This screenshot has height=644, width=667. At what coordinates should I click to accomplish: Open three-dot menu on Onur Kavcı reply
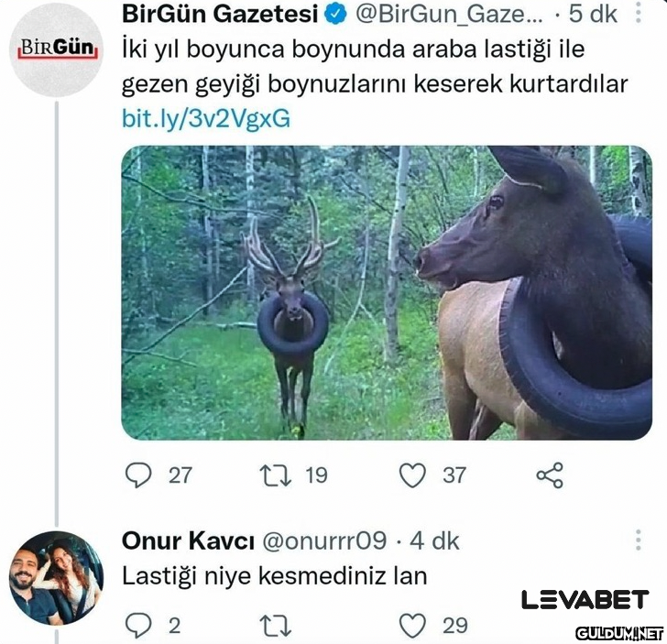coord(638,540)
